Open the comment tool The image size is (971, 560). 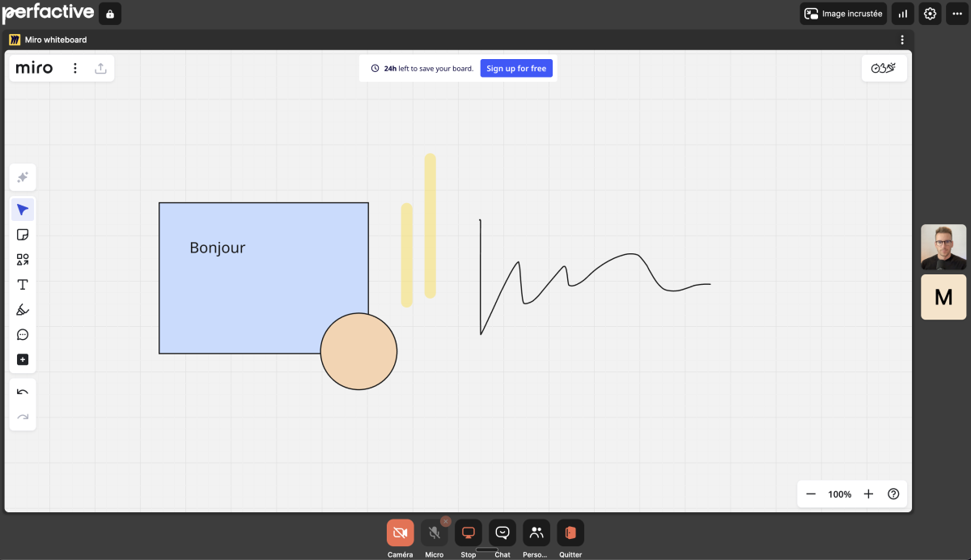point(23,335)
